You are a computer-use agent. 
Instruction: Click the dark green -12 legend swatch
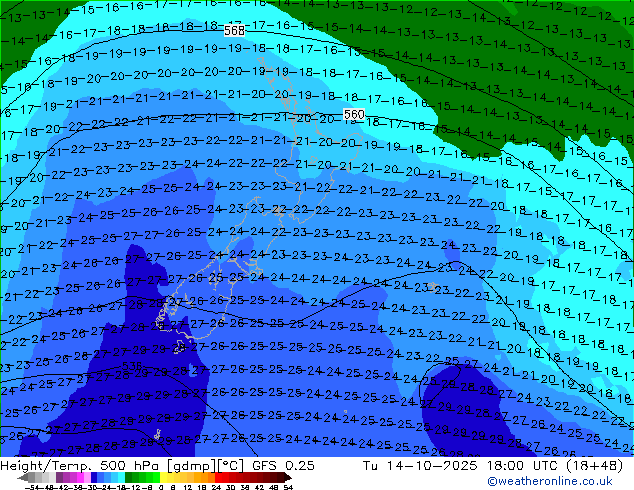[x=129, y=477]
